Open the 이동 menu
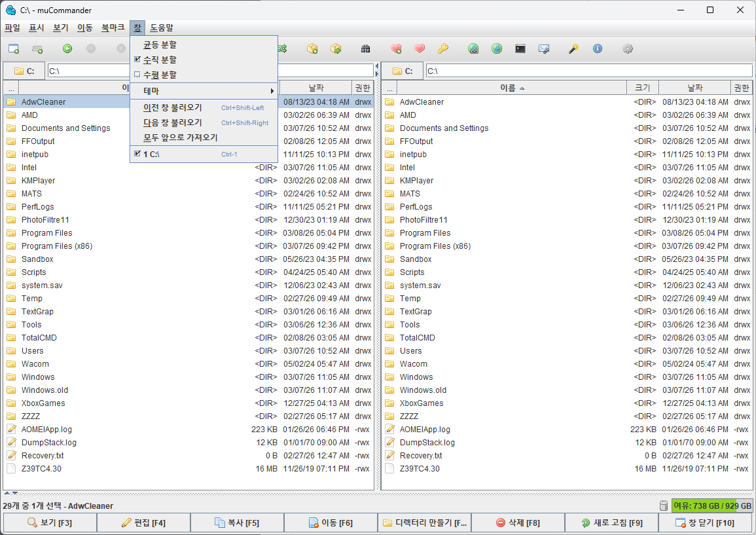Image resolution: width=756 pixels, height=535 pixels. [85, 28]
